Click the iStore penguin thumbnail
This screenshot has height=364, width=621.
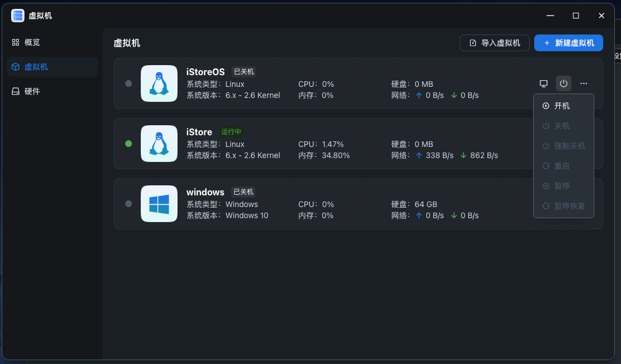tap(159, 144)
